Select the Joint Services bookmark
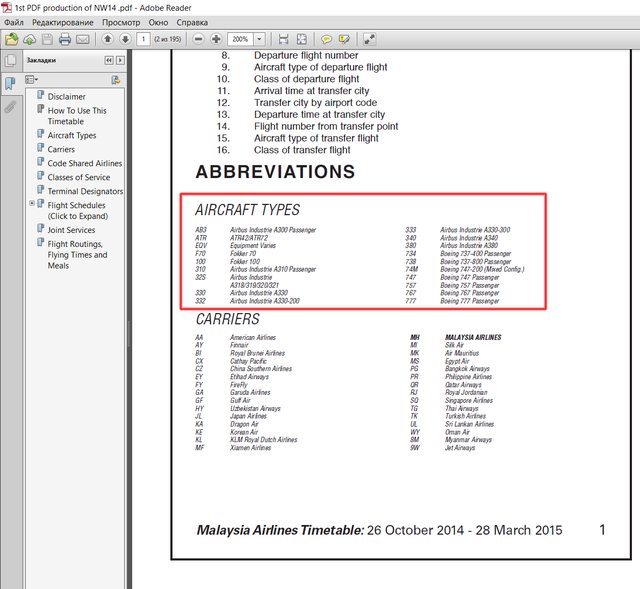Screen dimensions: 640x589 pyautogui.click(x=71, y=230)
